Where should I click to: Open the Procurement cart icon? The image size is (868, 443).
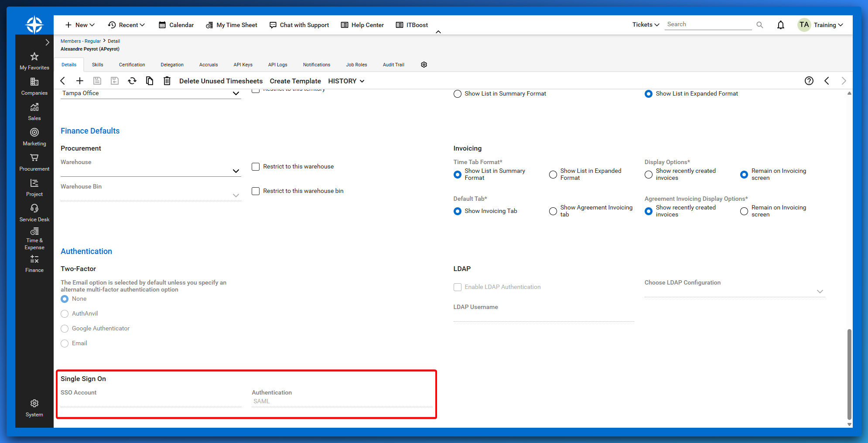point(34,158)
